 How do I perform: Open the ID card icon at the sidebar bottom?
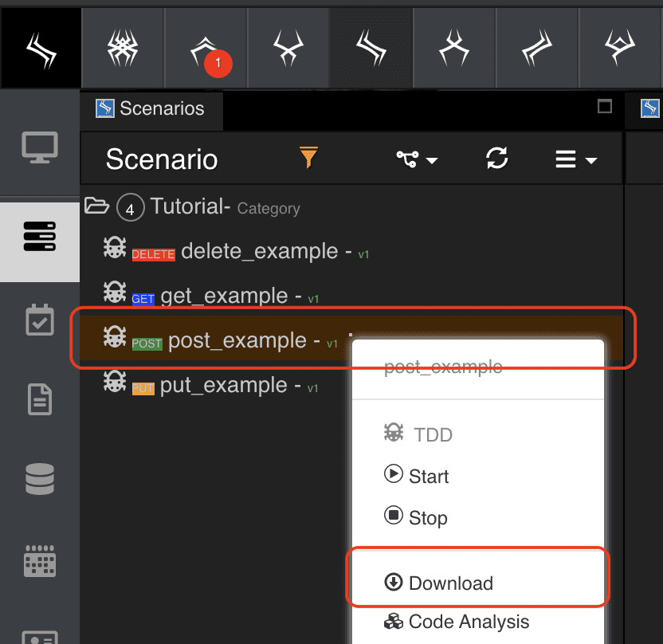[40, 638]
